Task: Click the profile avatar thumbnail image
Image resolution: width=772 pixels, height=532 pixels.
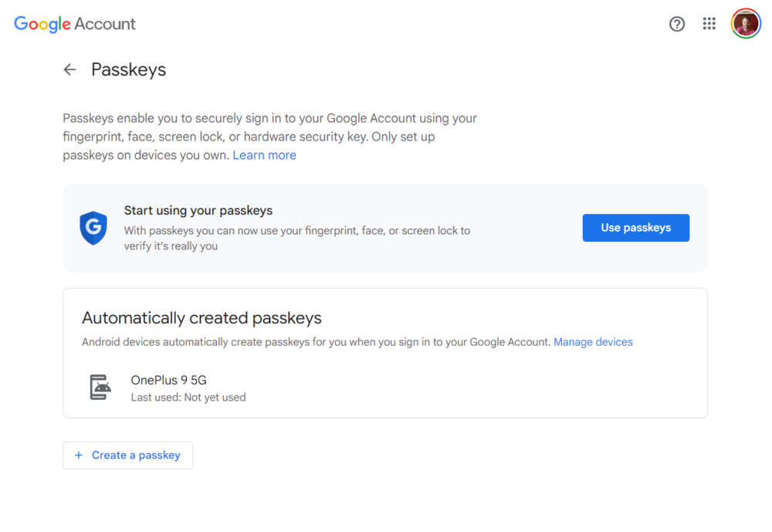Action: point(745,23)
